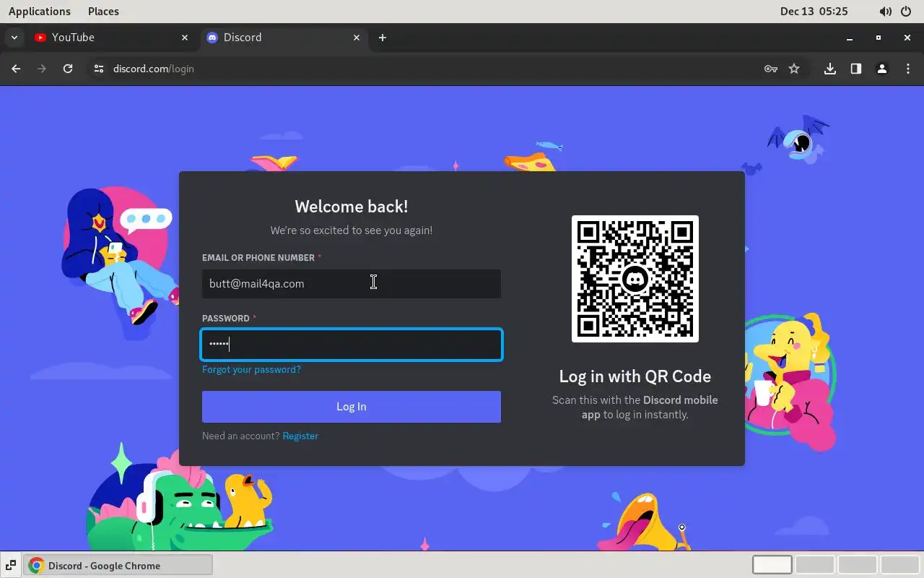The height and width of the screenshot is (578, 924).
Task: Switch to the third workspace
Action: coord(858,564)
